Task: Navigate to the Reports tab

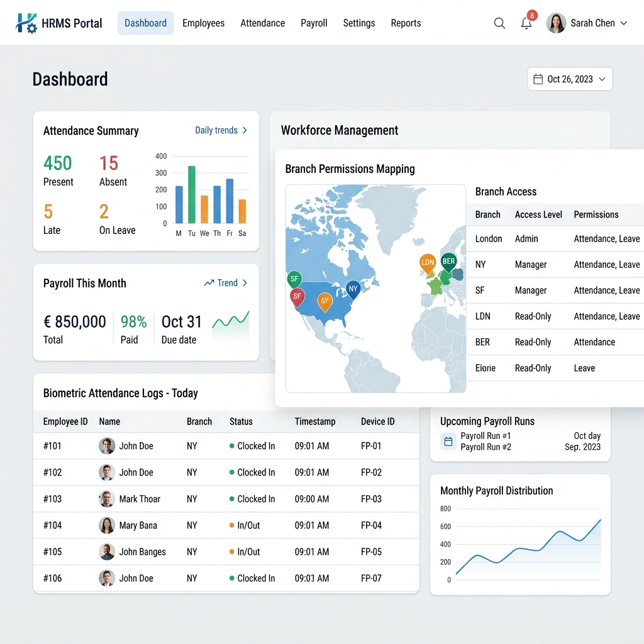Action: click(406, 23)
